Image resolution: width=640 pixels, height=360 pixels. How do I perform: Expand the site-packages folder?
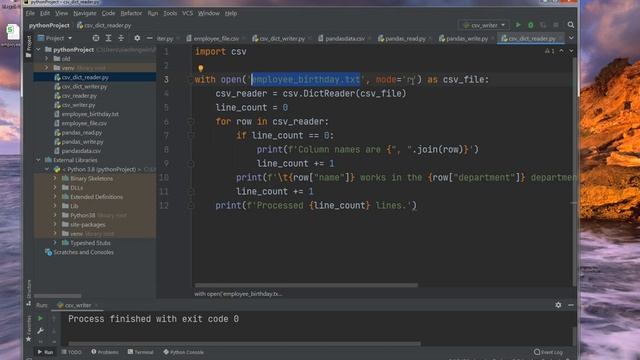(55, 224)
